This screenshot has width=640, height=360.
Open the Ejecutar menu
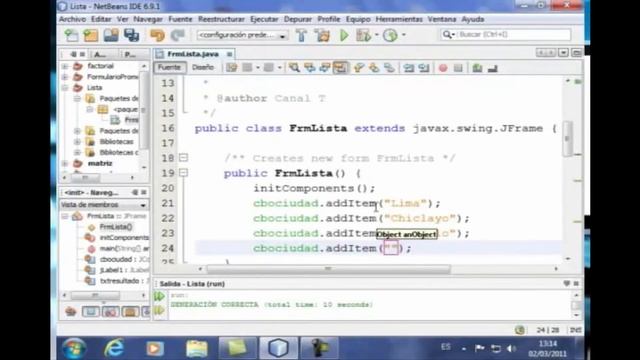click(x=264, y=19)
